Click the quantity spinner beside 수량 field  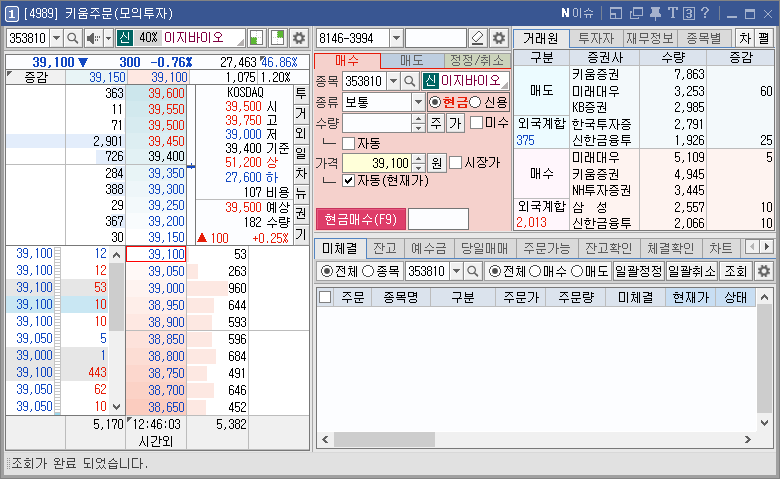[x=418, y=123]
